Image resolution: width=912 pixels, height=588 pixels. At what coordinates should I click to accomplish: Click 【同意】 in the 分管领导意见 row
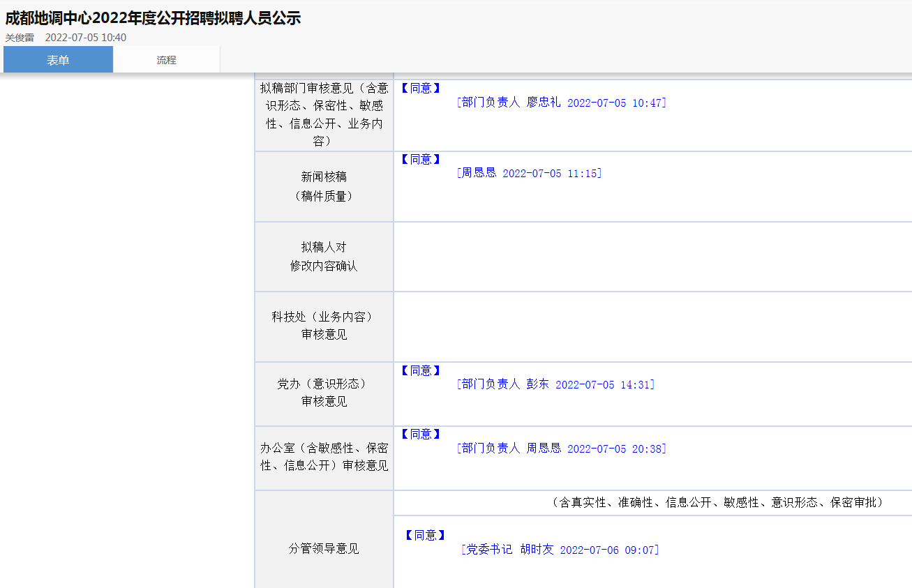425,535
